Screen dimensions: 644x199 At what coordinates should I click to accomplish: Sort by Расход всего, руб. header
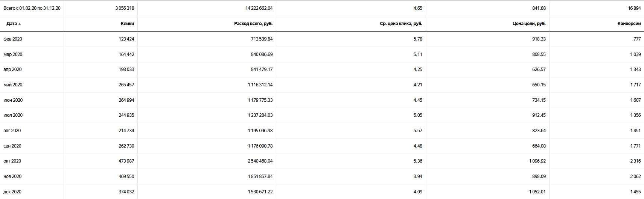(x=253, y=24)
